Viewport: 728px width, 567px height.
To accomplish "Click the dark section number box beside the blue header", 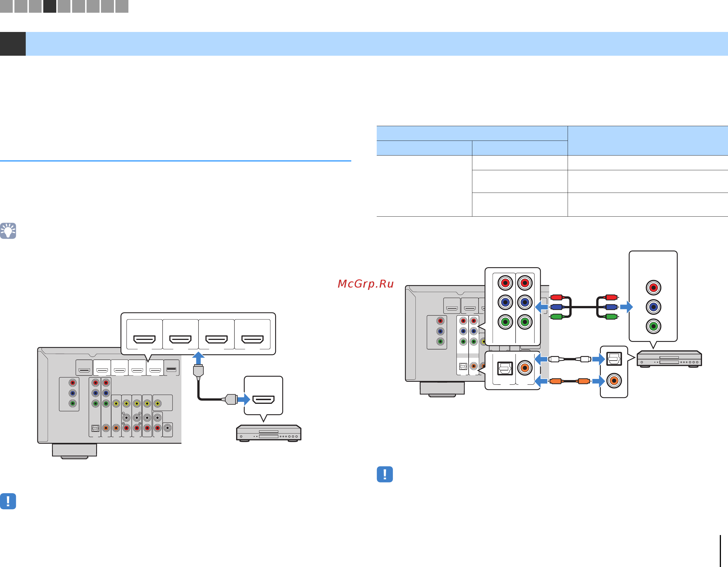I will [13, 44].
